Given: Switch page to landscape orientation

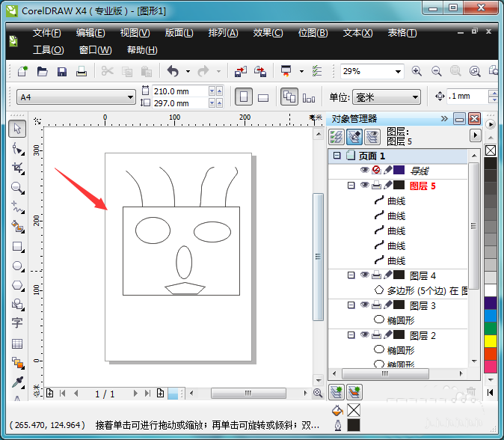Looking at the screenshot, I should (x=263, y=97).
